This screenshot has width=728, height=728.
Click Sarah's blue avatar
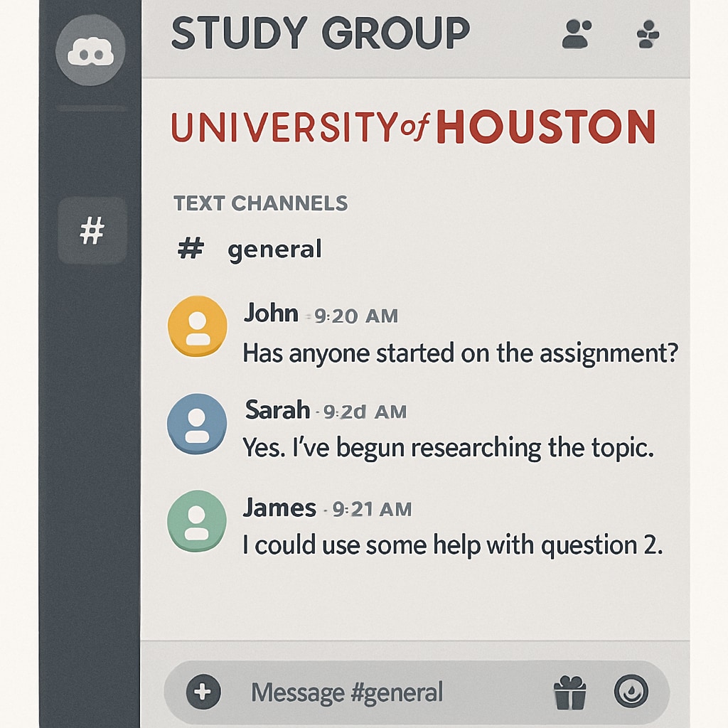(x=197, y=424)
